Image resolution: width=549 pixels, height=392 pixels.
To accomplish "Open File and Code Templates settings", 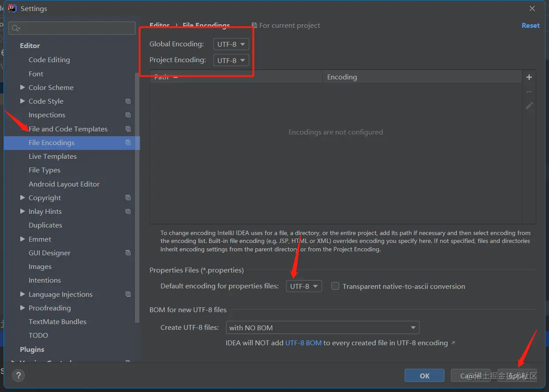I will (68, 129).
